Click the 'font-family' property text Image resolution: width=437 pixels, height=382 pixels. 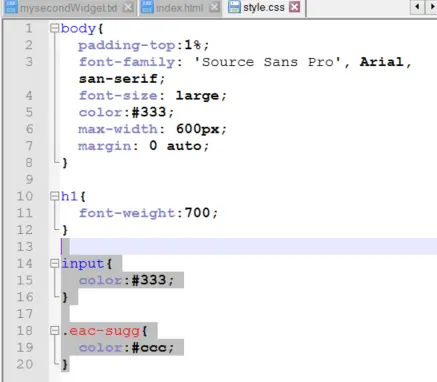[x=127, y=62]
